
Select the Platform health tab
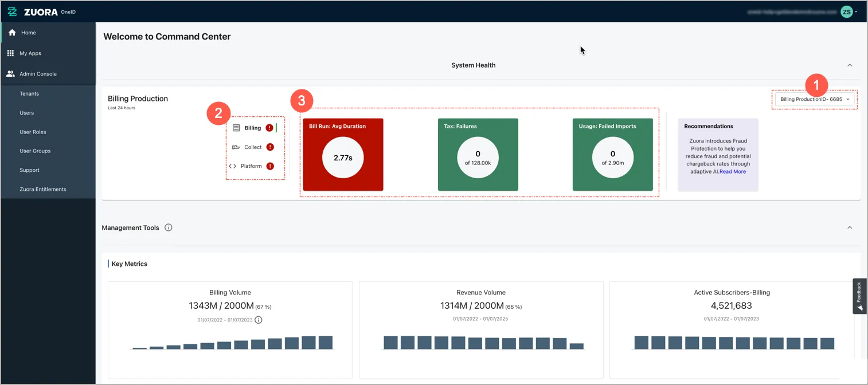pyautogui.click(x=251, y=166)
